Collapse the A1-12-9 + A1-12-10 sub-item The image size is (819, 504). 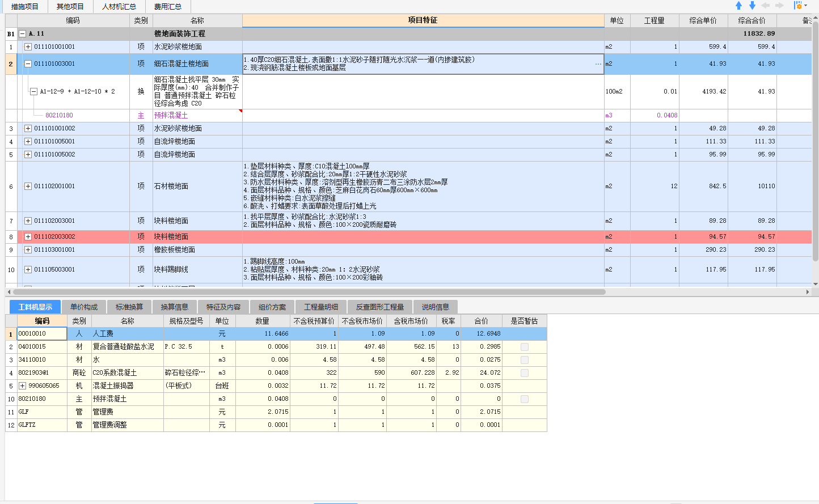pyautogui.click(x=33, y=91)
